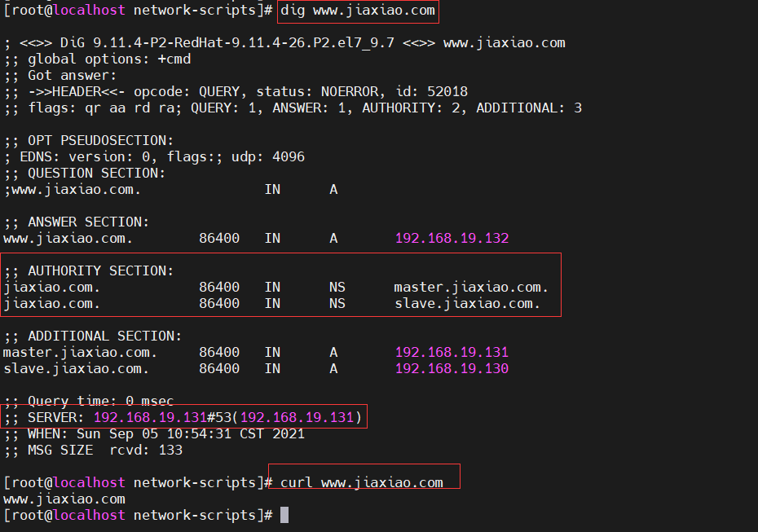Image resolution: width=758 pixels, height=532 pixels.
Task: Click the 'QUESTION SECTION:' heading
Action: pyautogui.click(x=96, y=174)
